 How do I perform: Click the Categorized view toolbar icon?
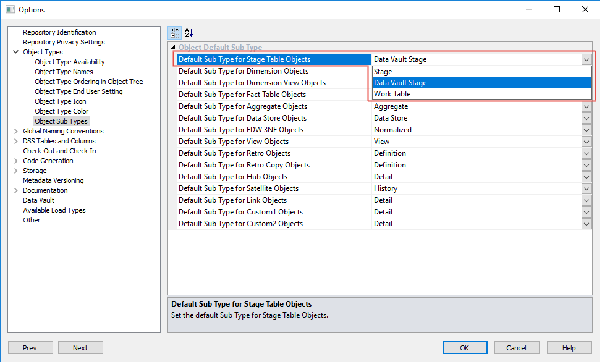tap(175, 33)
